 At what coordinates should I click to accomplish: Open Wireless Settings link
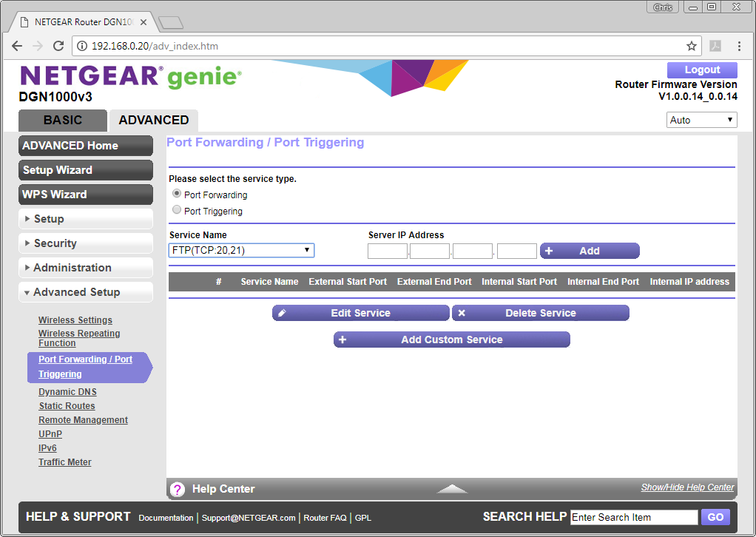click(75, 320)
